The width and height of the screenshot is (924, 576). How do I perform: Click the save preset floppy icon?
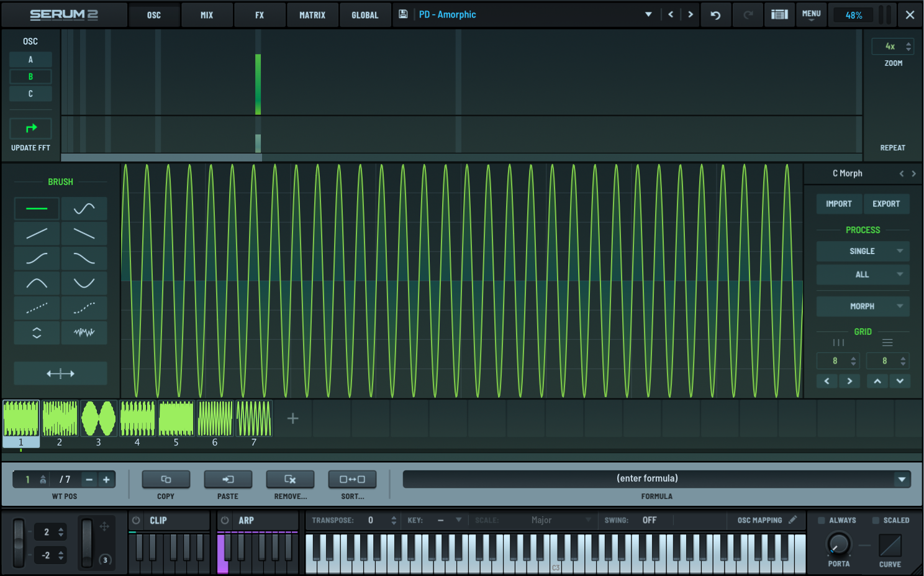(403, 14)
